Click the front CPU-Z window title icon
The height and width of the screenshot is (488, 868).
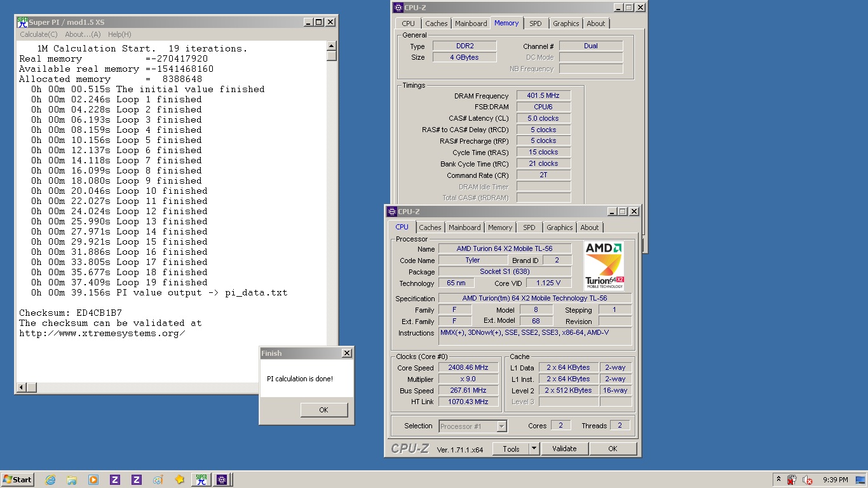coord(392,212)
